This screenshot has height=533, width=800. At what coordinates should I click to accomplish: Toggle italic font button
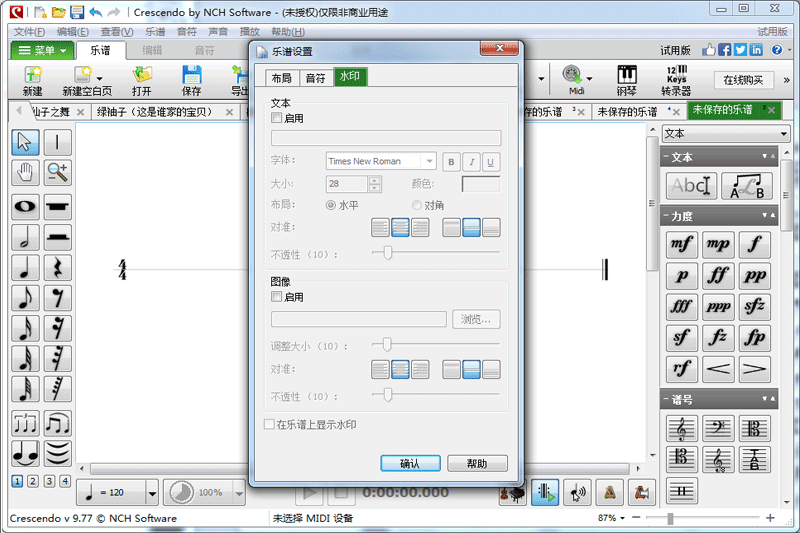(x=471, y=162)
